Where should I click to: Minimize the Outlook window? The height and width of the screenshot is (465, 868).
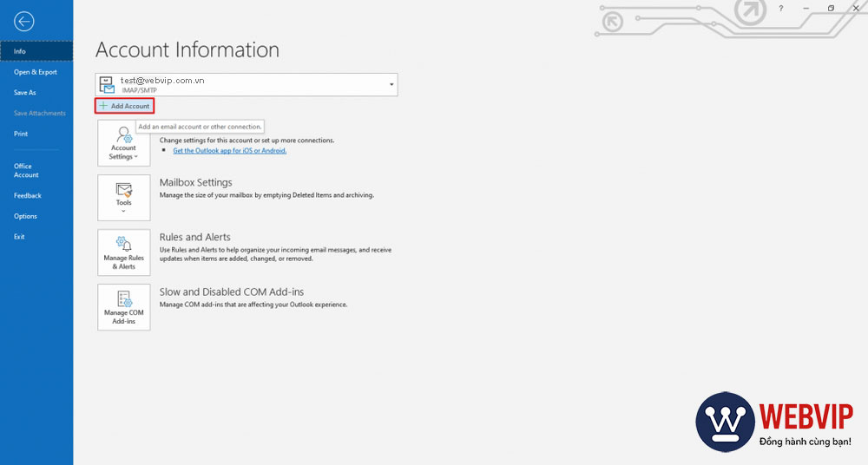[x=806, y=9]
